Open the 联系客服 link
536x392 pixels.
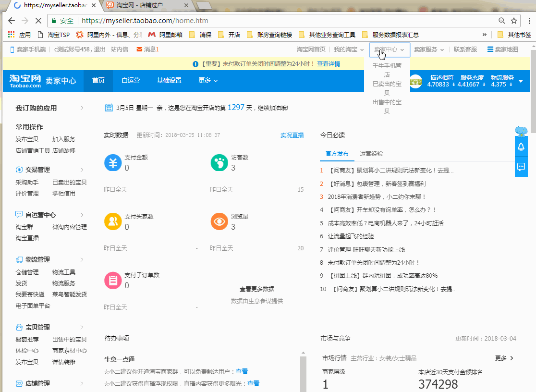coord(465,49)
